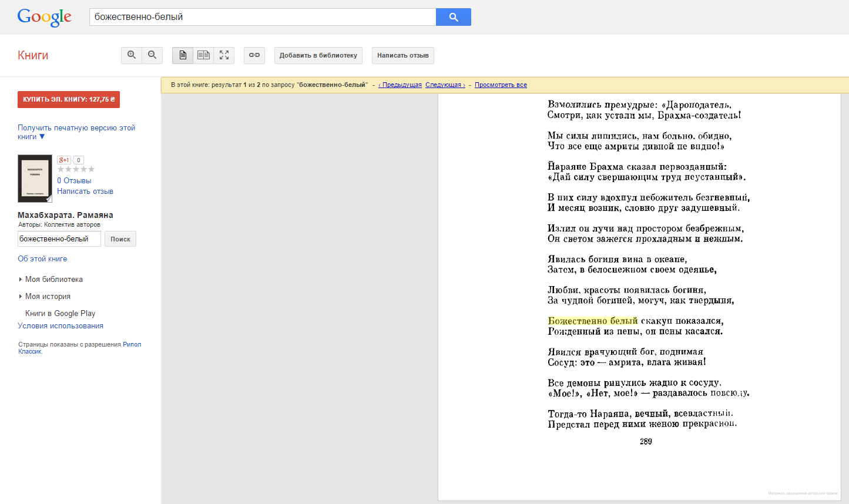
Task: Click the +1 count bubble showing 0
Action: pos(79,160)
